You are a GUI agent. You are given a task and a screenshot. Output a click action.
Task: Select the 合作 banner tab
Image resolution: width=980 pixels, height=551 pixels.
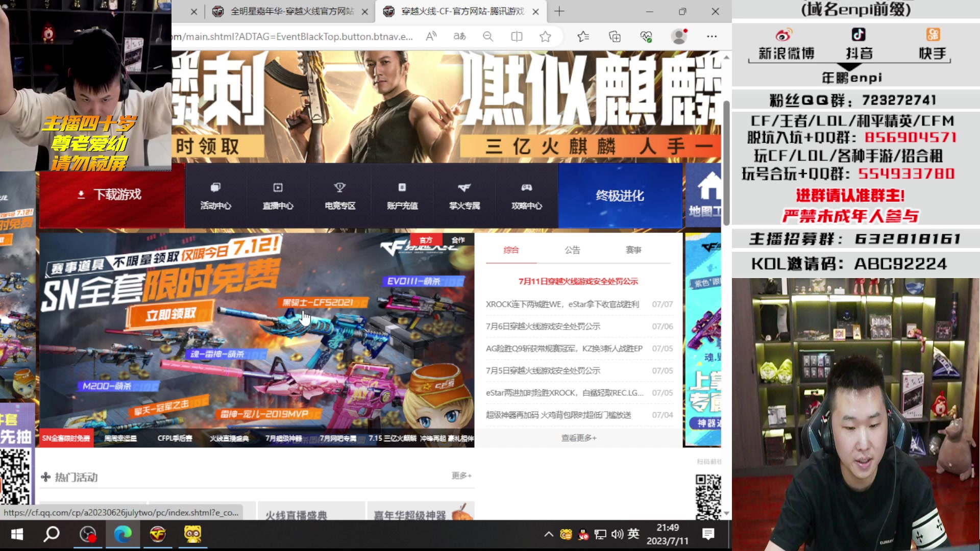(458, 240)
